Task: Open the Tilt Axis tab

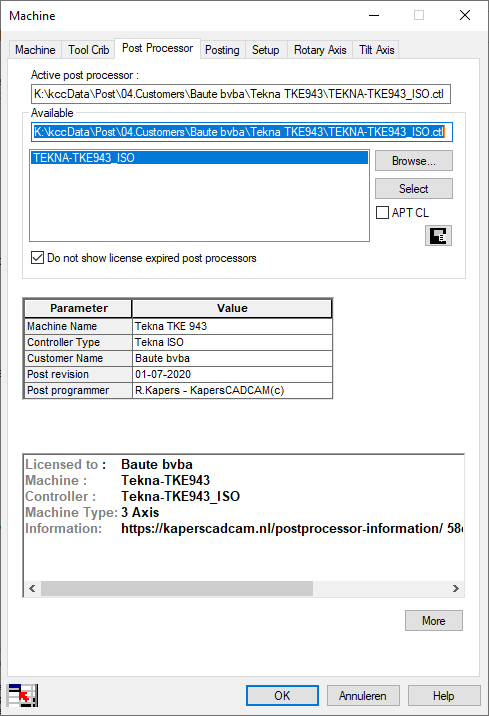Action: click(377, 50)
